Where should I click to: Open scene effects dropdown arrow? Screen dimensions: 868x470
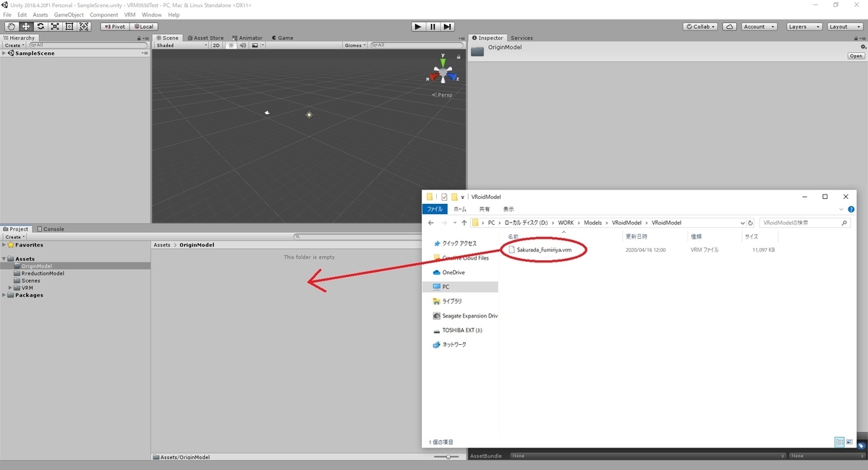(263, 45)
